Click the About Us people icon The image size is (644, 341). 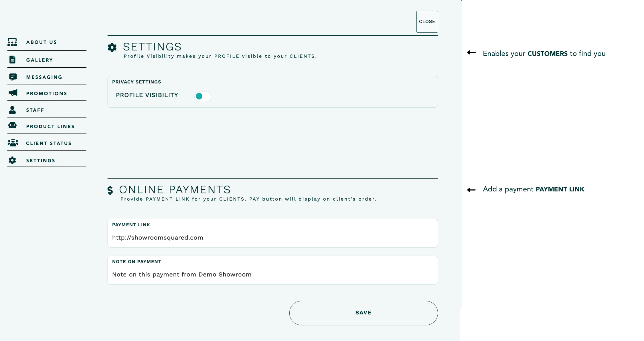[13, 42]
